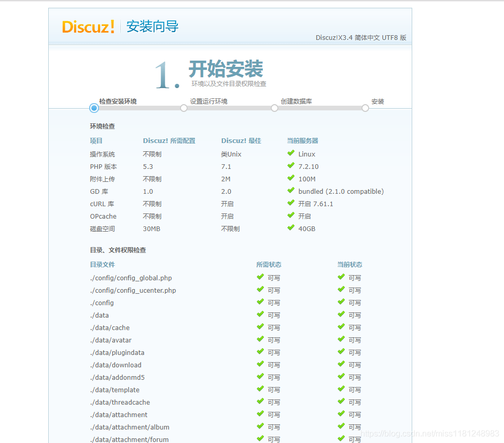
Task: Click the 开始安装 heading
Action: pos(226,69)
